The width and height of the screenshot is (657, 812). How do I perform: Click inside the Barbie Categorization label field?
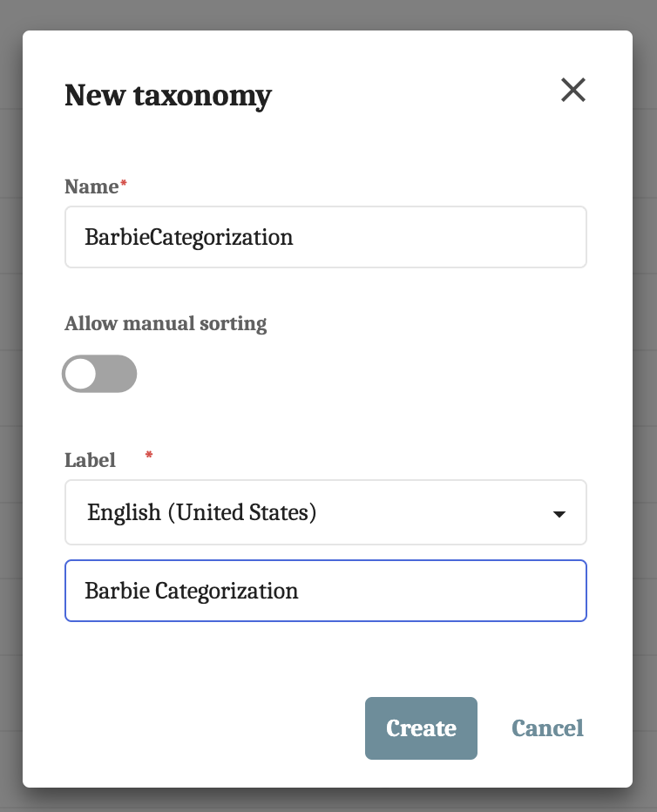point(325,591)
